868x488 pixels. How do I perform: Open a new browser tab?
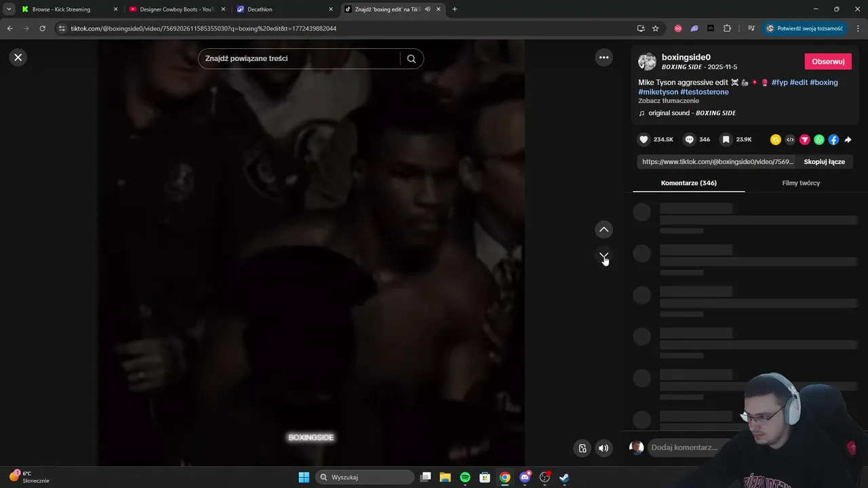tap(454, 9)
